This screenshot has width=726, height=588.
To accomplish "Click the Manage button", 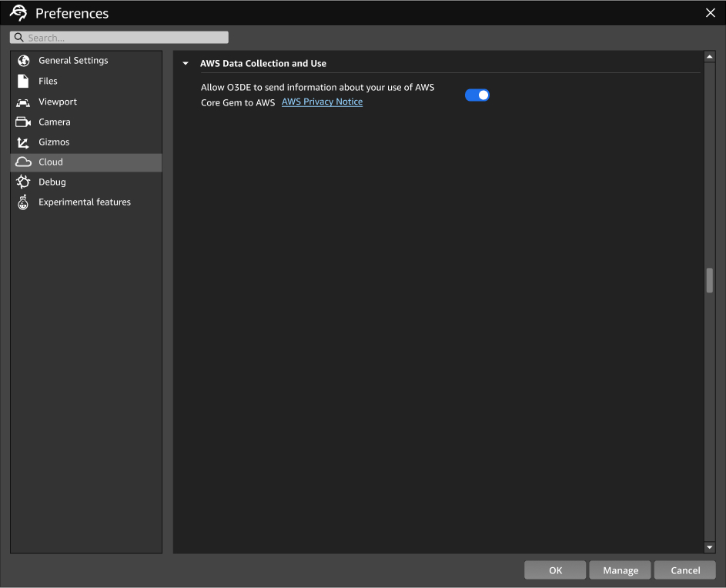I will pyautogui.click(x=620, y=570).
